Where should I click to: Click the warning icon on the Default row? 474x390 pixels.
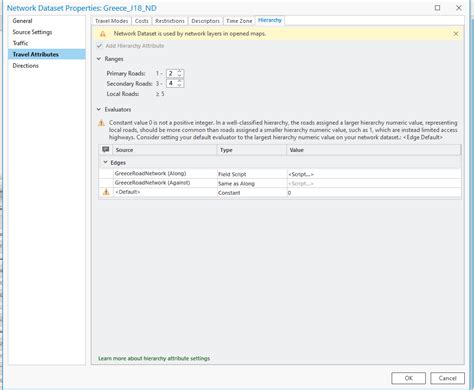pyautogui.click(x=106, y=192)
